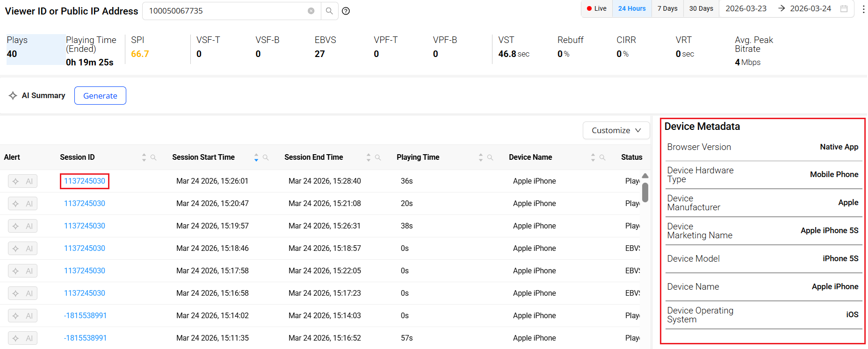Open the three-dot more options menu
Screen dimensions: 868x349
click(863, 9)
